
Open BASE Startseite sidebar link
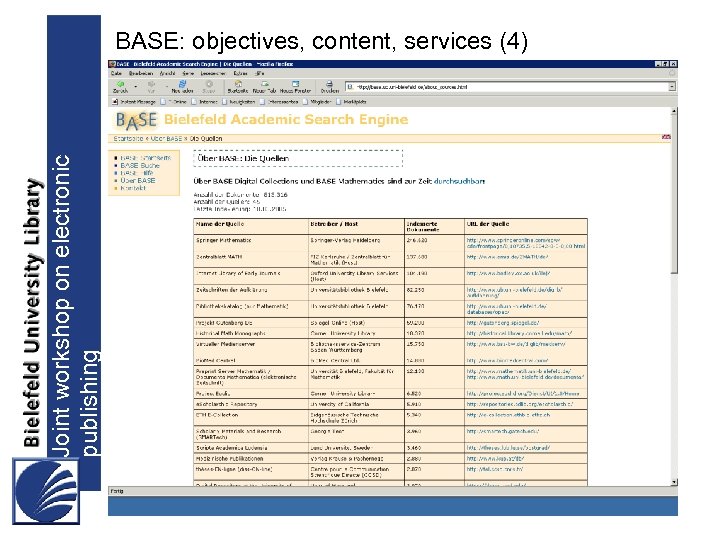(146, 158)
